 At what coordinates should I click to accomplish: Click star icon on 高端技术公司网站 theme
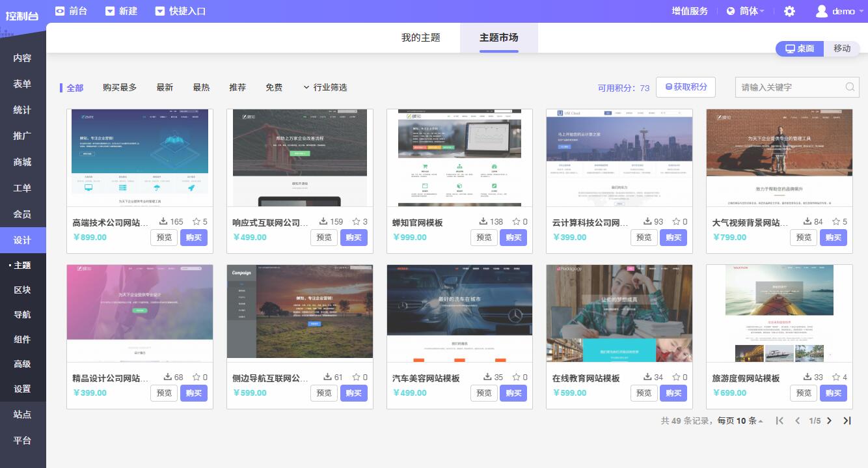(x=195, y=222)
